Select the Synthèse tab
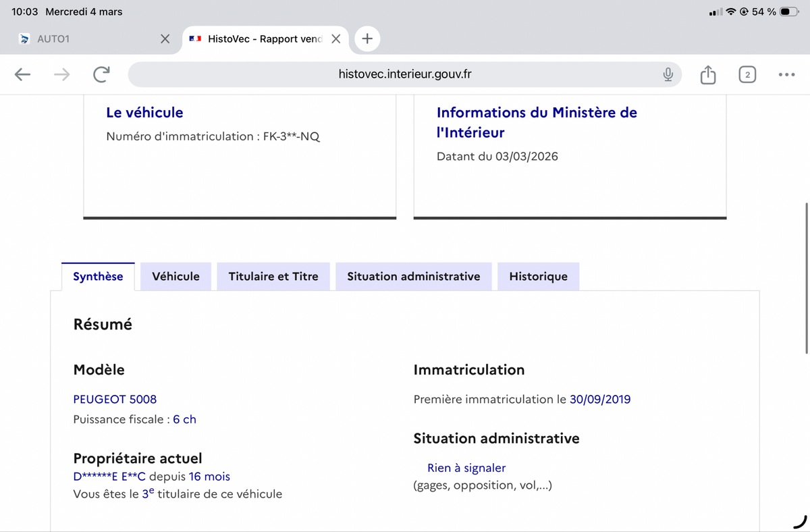Screen dimensions: 810x532 click(98, 276)
